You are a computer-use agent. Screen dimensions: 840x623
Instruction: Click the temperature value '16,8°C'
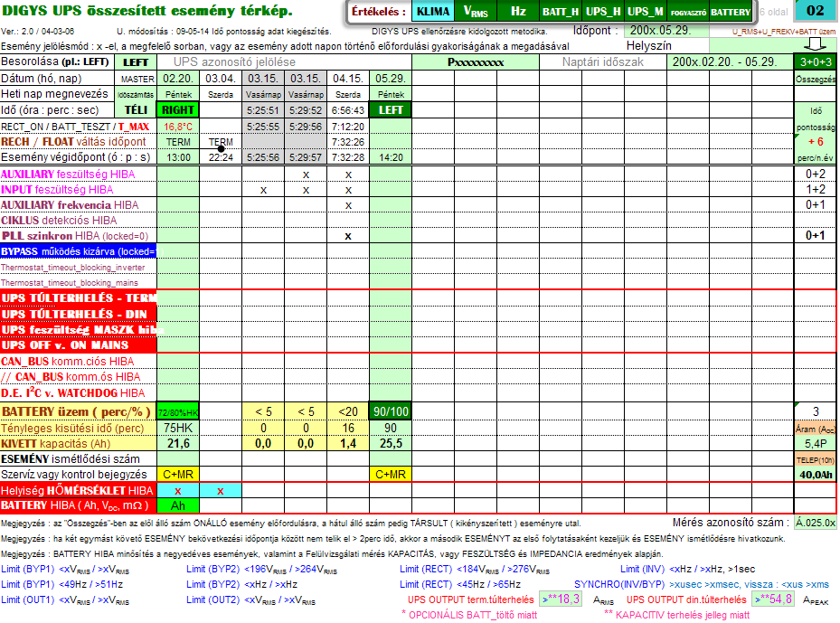click(x=178, y=127)
